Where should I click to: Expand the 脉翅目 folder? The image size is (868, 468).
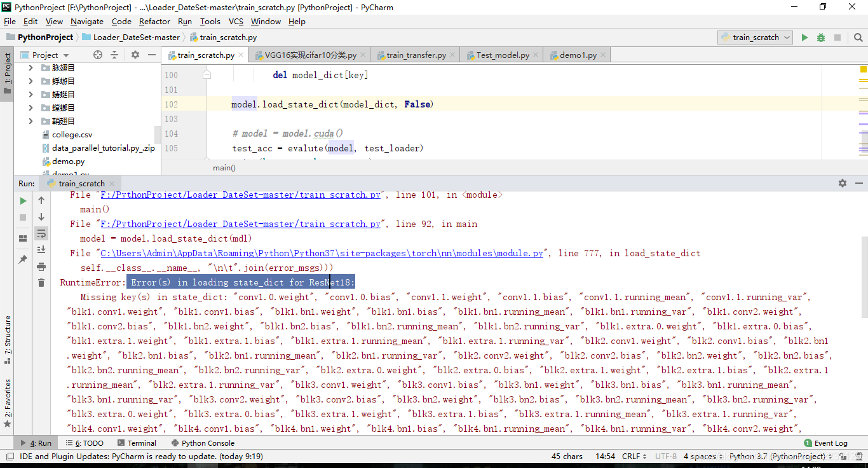tap(31, 67)
